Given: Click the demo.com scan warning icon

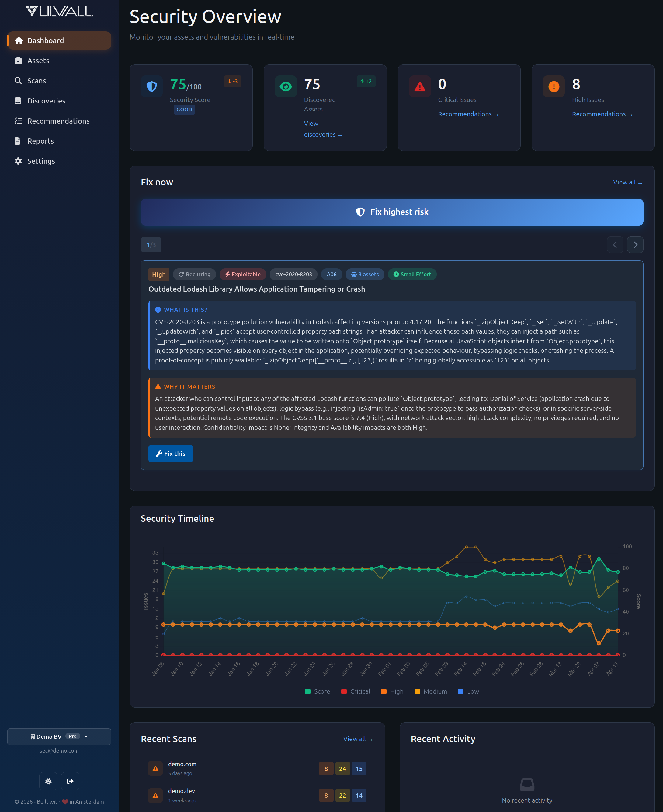Looking at the screenshot, I should coord(155,768).
